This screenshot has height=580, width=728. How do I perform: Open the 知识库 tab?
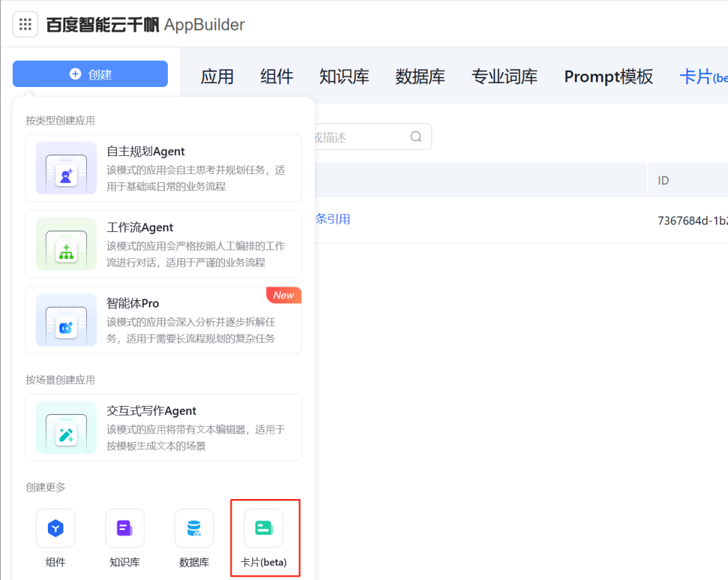344,77
